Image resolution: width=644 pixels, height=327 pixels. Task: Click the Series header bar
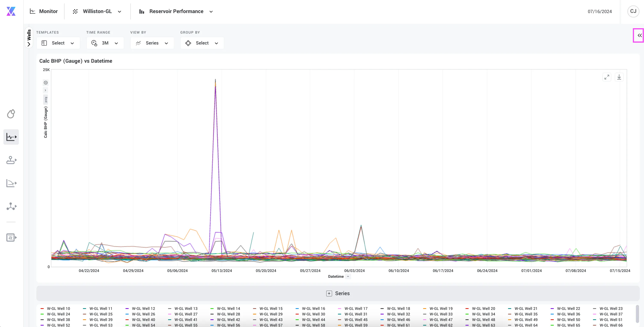point(338,293)
